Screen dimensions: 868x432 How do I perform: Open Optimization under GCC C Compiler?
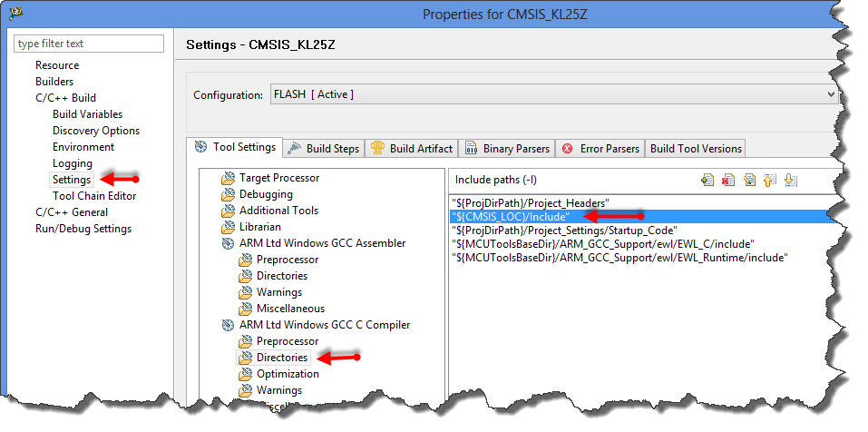point(288,374)
